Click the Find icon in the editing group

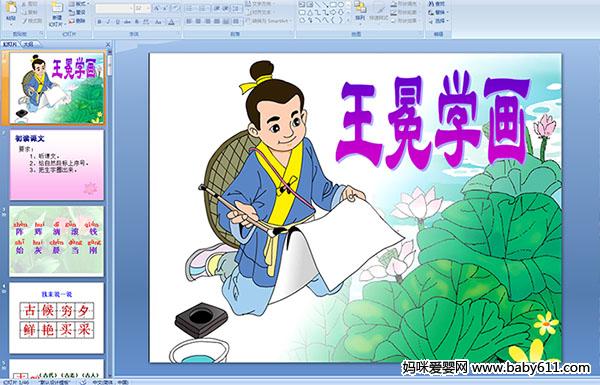[x=438, y=4]
